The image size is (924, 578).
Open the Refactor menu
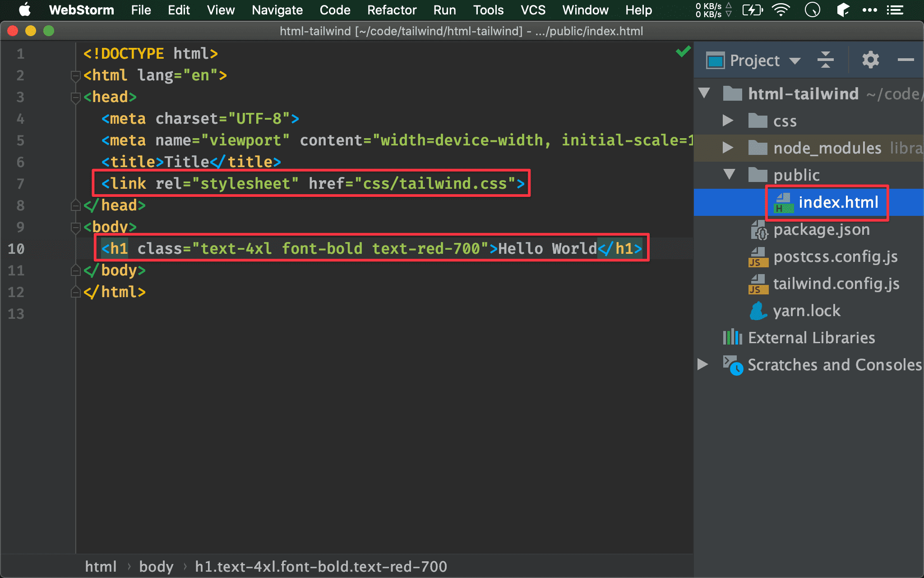[392, 9]
